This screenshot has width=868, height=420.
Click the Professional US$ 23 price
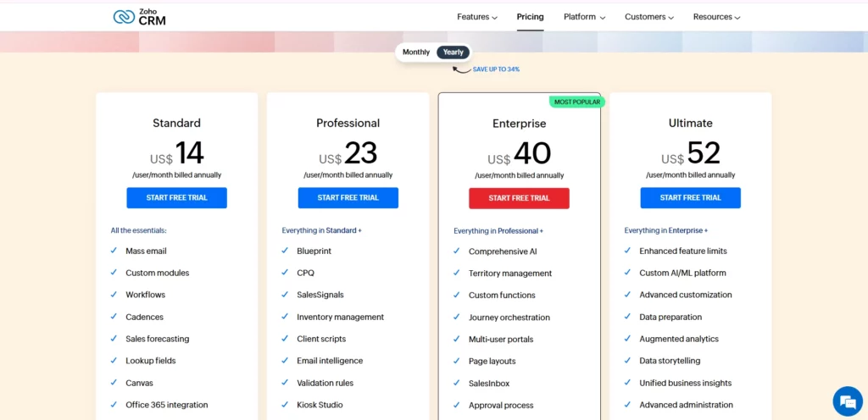point(348,153)
